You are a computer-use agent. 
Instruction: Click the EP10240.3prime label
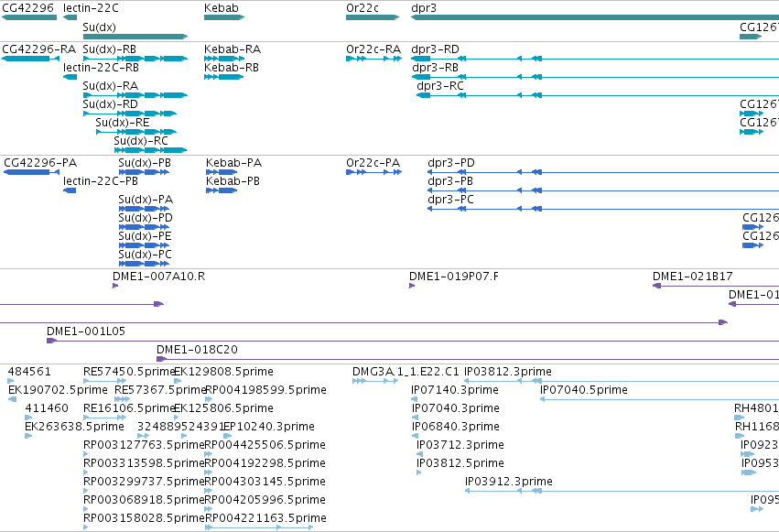[x=269, y=428]
